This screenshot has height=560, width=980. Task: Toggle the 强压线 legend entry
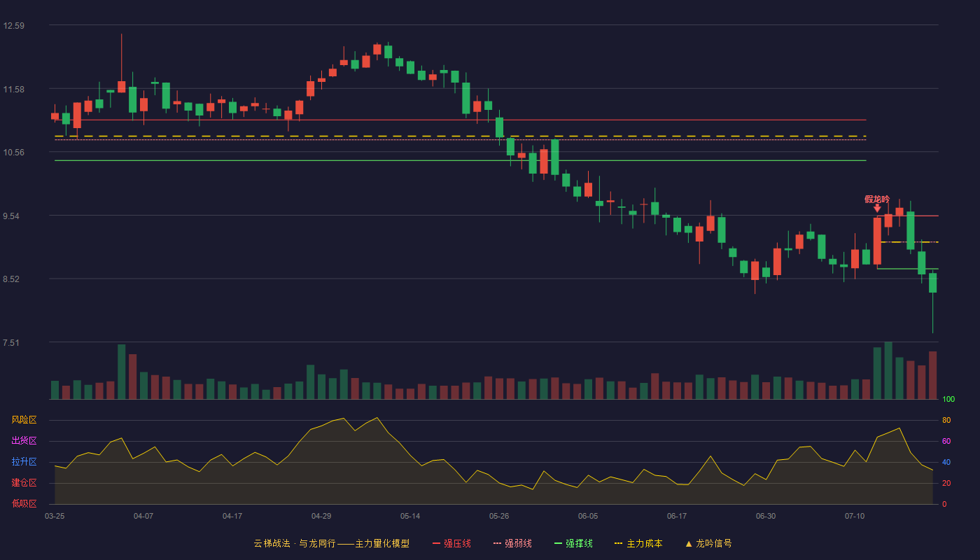point(451,543)
